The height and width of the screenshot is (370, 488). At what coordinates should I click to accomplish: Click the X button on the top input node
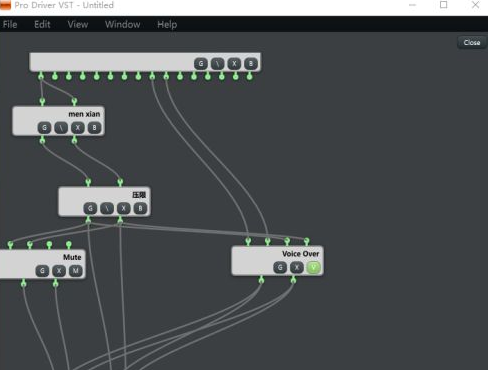[234, 64]
